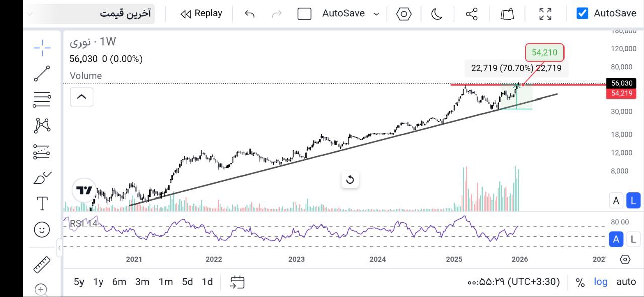Open the Share chart dialog
Image resolution: width=644 pixels, height=297 pixels.
[x=471, y=14]
